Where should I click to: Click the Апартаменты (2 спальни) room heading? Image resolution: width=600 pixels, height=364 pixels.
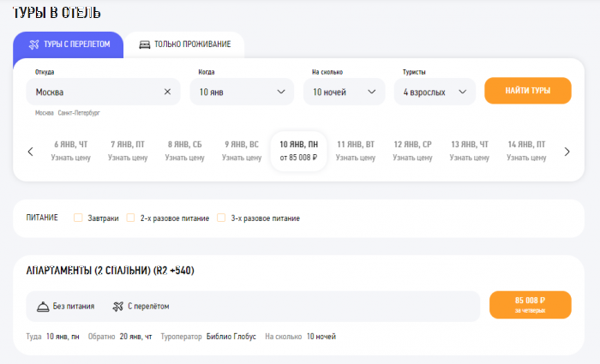click(111, 271)
